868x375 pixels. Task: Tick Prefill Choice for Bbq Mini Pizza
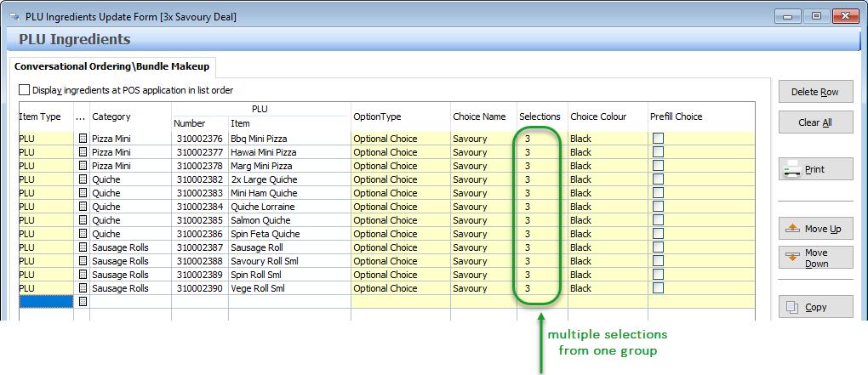[658, 139]
